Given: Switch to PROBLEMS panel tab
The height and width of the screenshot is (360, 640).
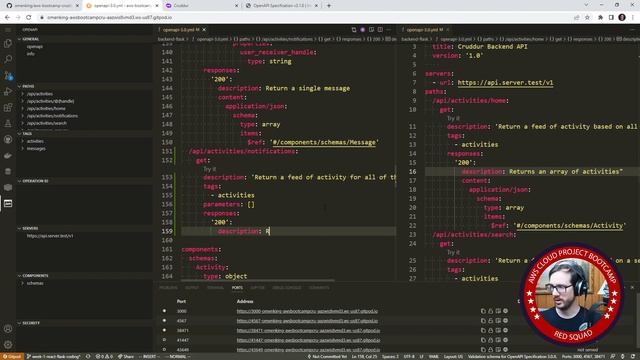Looking at the screenshot, I should tap(169, 288).
